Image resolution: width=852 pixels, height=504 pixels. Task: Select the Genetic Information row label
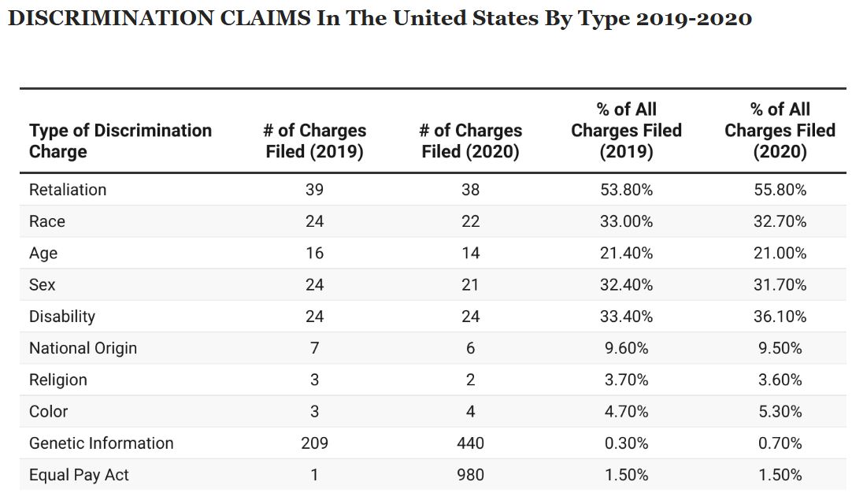click(101, 443)
